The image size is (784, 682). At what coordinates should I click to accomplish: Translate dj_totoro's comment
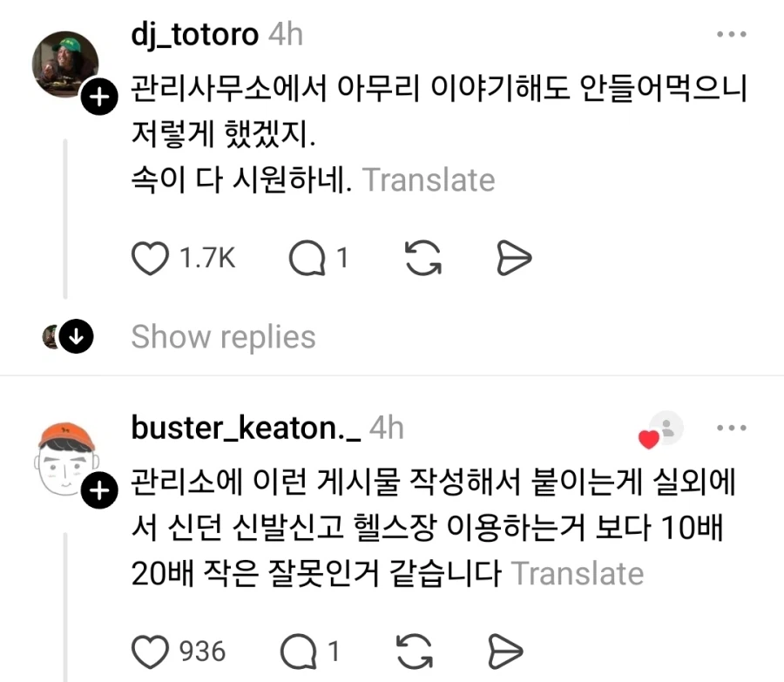(429, 179)
